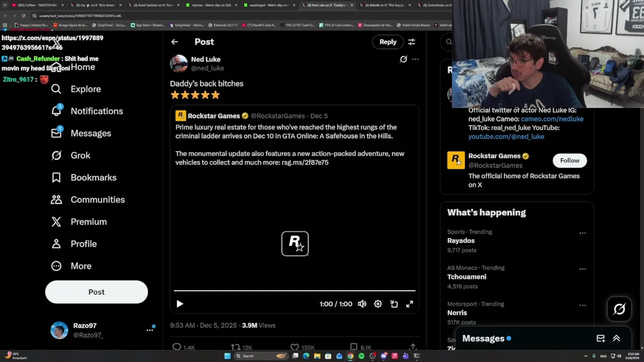Switch to the sweatergxd Kick clips tab
Viewport: 644px width, 362px height.
(x=269, y=5)
